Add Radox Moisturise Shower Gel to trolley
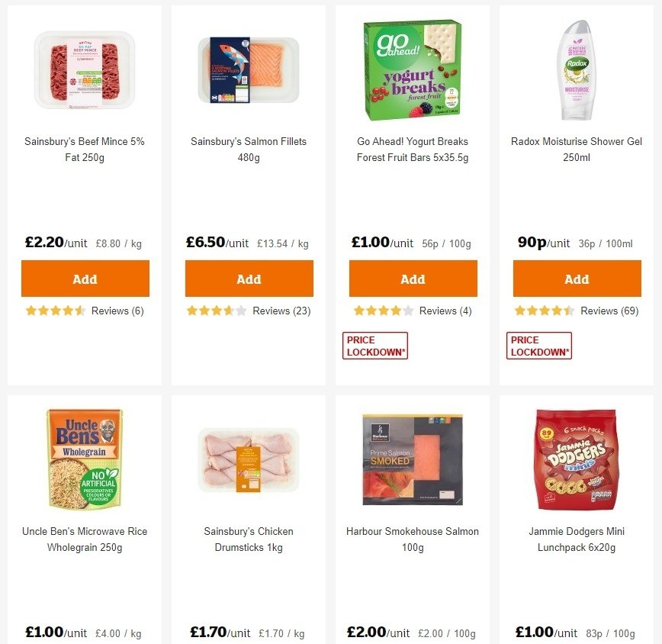Image resolution: width=662 pixels, height=644 pixels. [x=577, y=279]
